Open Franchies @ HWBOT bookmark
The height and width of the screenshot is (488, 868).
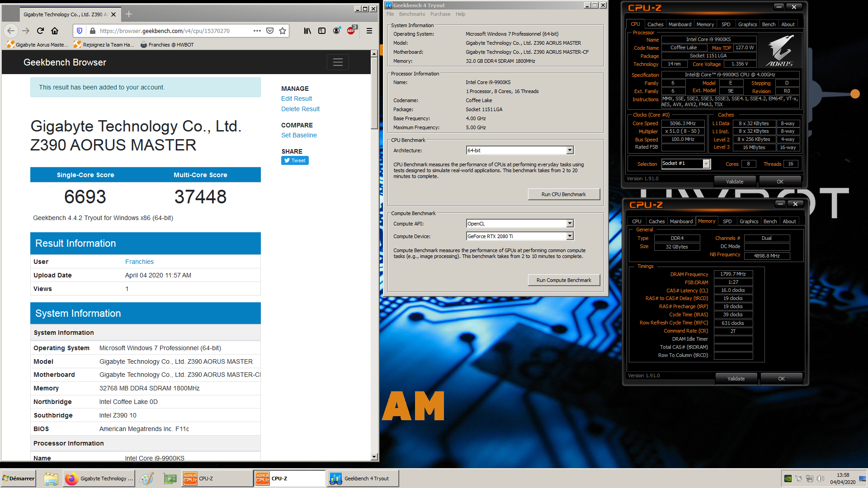167,45
